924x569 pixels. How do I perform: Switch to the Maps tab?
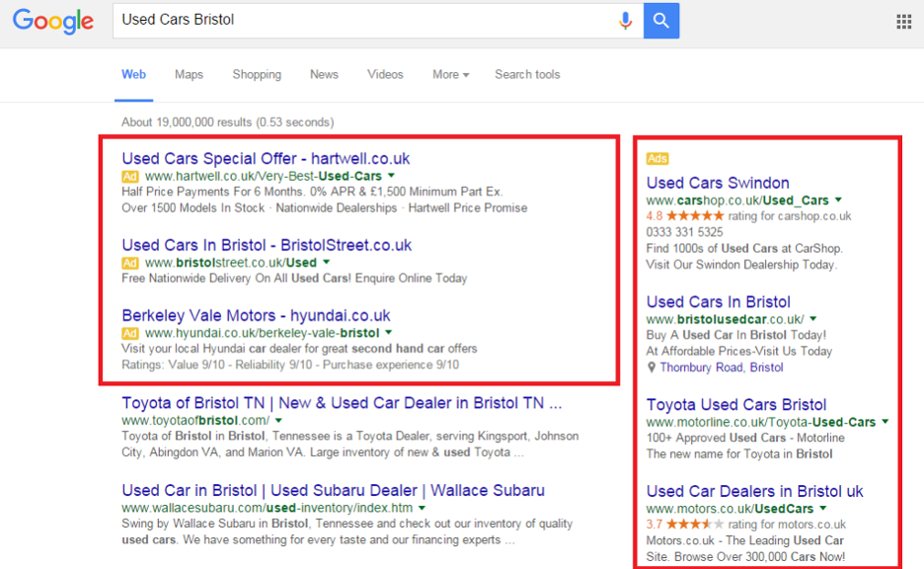[x=189, y=74]
